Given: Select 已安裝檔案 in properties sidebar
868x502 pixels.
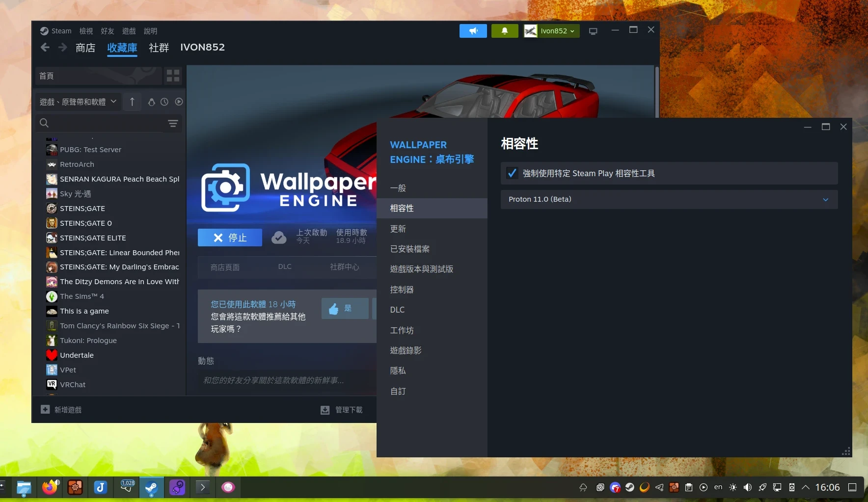Looking at the screenshot, I should click(x=432, y=249).
